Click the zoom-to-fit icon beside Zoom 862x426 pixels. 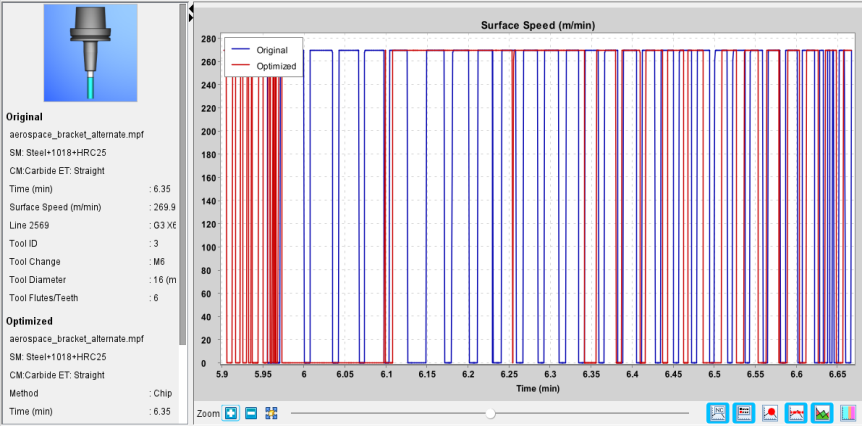tap(270, 413)
